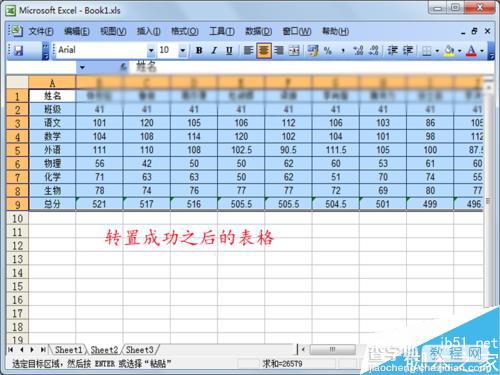Expand standard toolbar options chevron
This screenshot has height=375, width=500.
tap(46, 51)
